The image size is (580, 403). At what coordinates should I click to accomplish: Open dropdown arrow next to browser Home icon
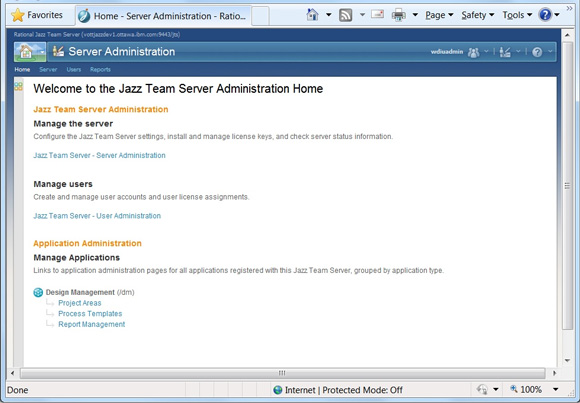pyautogui.click(x=328, y=15)
